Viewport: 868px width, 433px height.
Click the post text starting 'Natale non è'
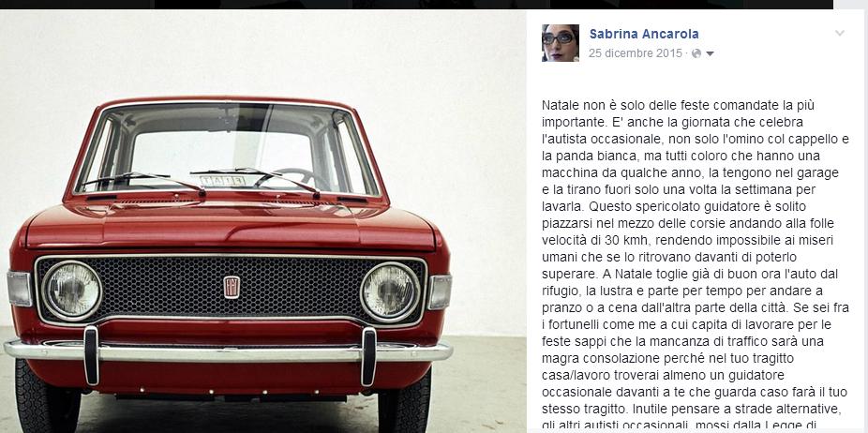click(x=696, y=265)
